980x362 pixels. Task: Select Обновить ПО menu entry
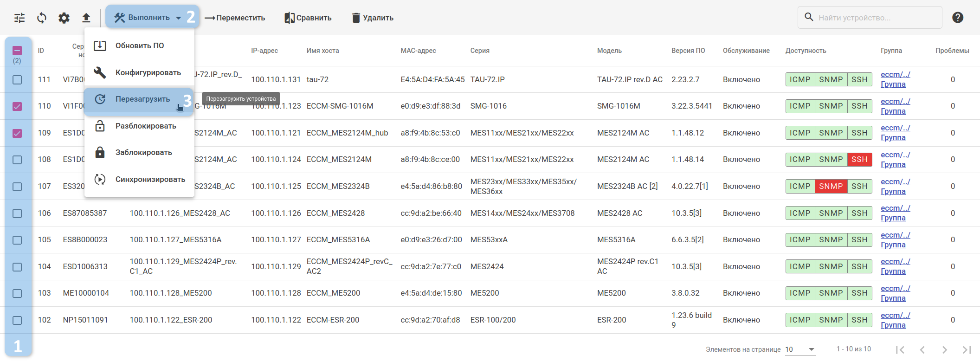click(x=139, y=46)
